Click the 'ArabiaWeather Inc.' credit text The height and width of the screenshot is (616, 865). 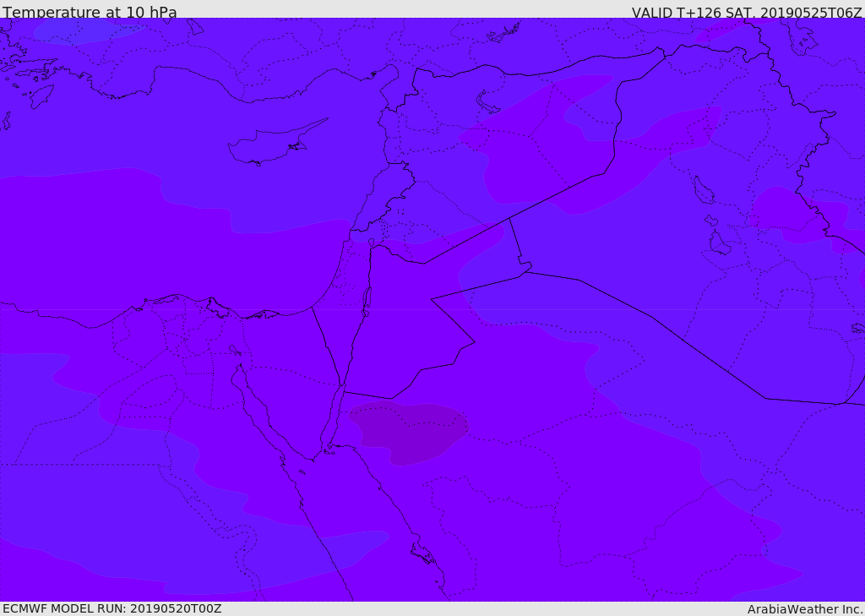(x=805, y=609)
